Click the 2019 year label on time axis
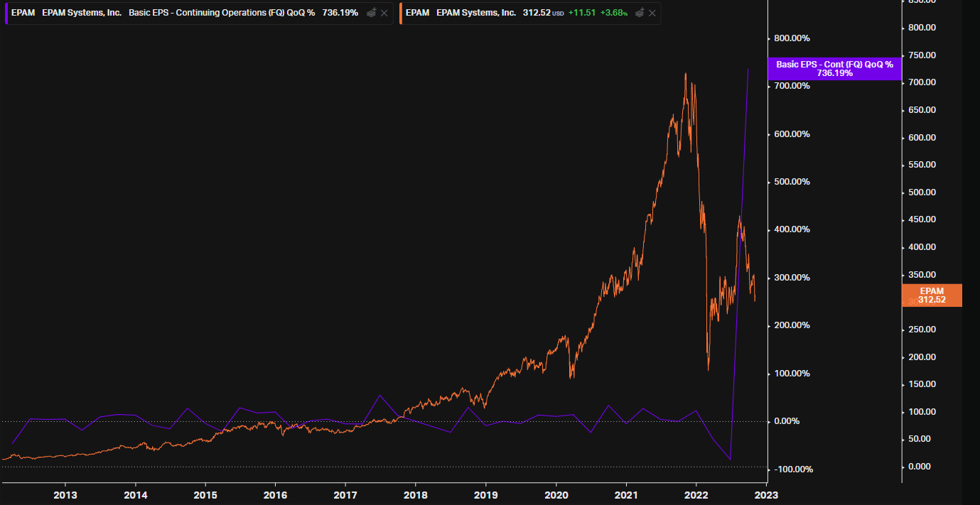The width and height of the screenshot is (980, 505). [x=485, y=494]
